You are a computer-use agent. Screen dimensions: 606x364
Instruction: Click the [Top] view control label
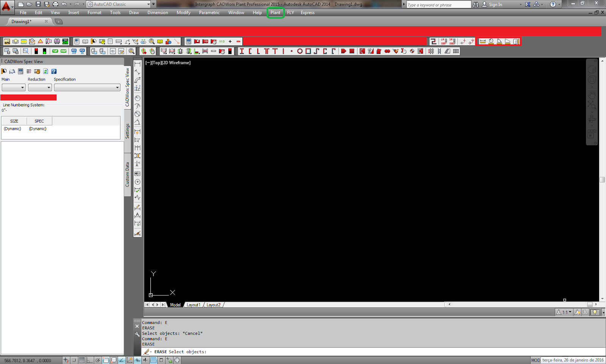156,63
